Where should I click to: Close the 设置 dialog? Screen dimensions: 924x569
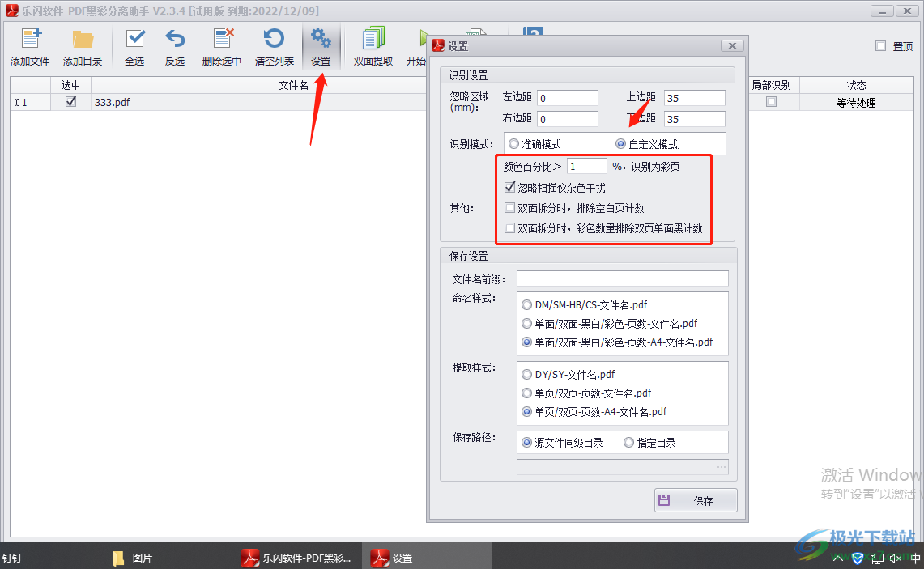click(733, 45)
